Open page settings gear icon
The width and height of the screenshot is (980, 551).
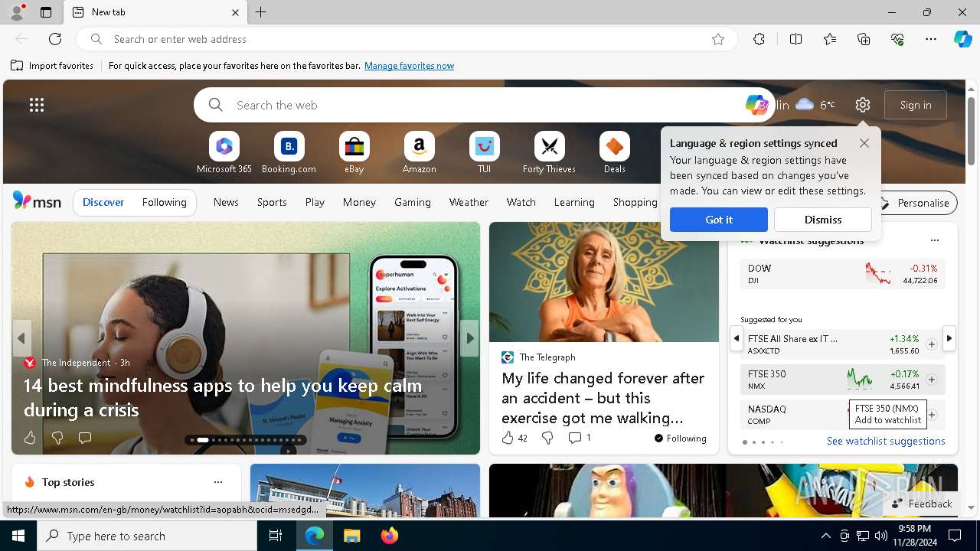click(x=863, y=105)
